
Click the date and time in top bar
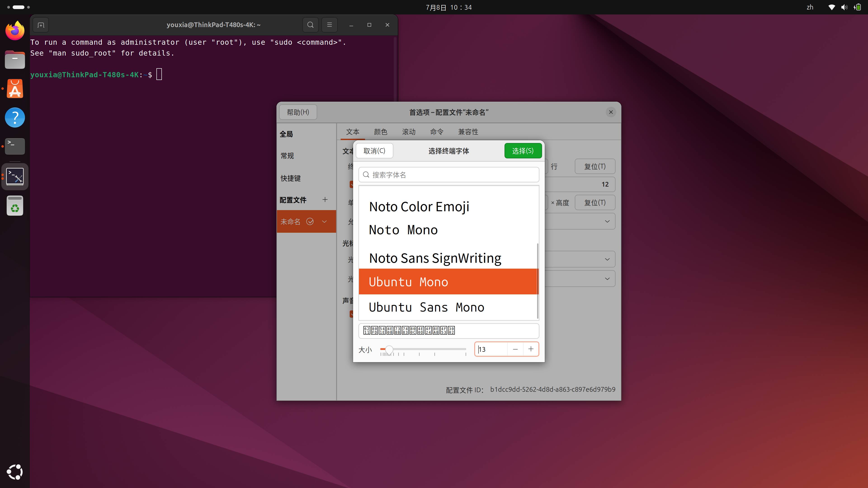pyautogui.click(x=448, y=7)
